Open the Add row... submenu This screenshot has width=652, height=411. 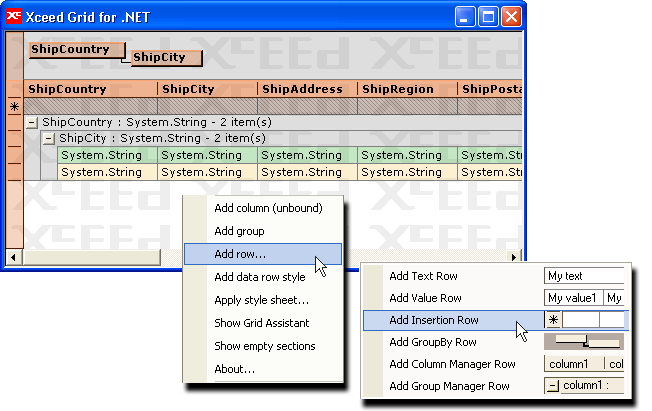coord(263,254)
